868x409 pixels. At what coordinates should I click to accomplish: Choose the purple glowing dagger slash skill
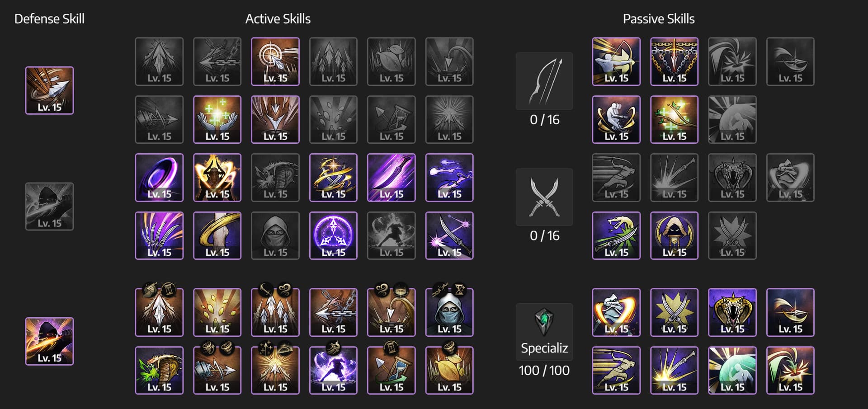[x=392, y=177]
